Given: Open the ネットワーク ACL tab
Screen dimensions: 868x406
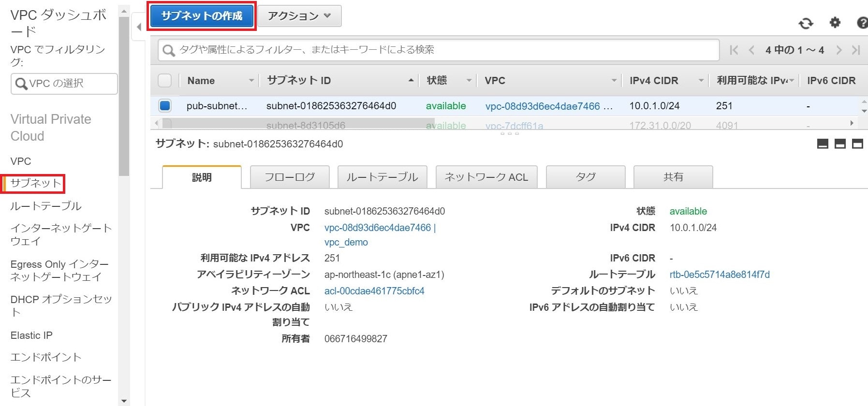Looking at the screenshot, I should pos(486,177).
